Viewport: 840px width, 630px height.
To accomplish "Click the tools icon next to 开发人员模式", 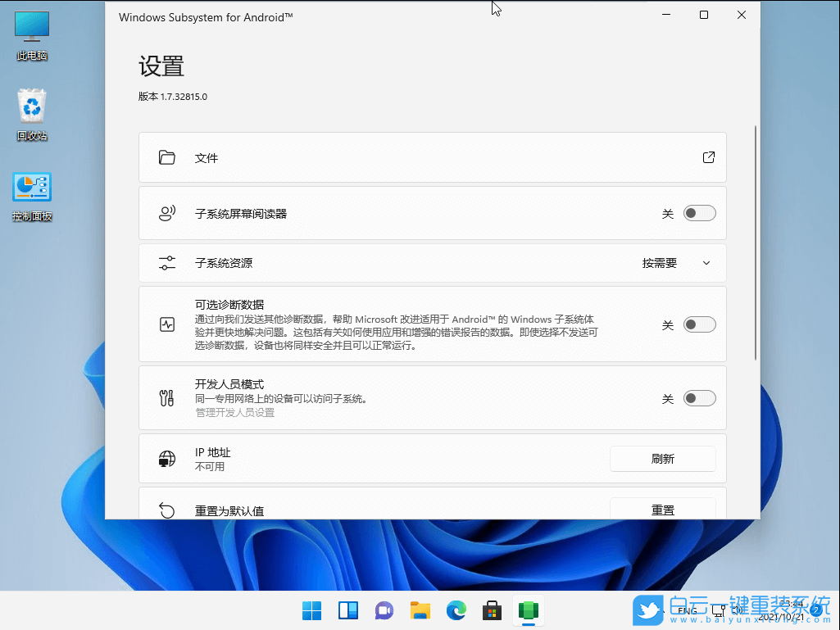I will [x=166, y=397].
